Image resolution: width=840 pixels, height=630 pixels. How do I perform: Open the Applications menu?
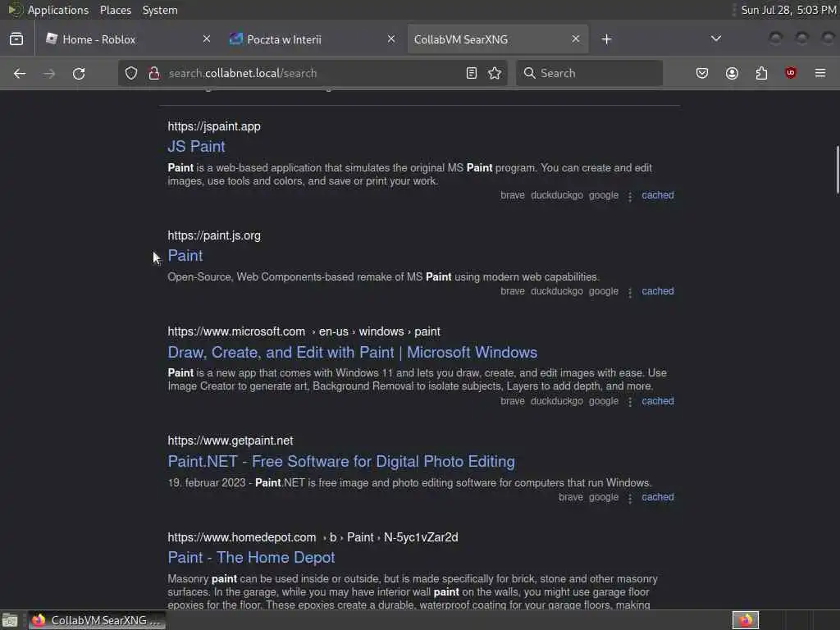[x=58, y=10]
